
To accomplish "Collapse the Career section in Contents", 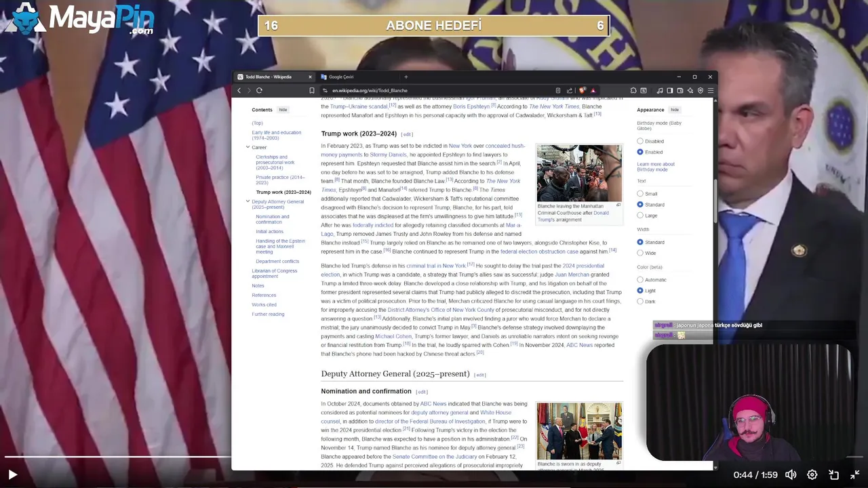I will (x=248, y=147).
